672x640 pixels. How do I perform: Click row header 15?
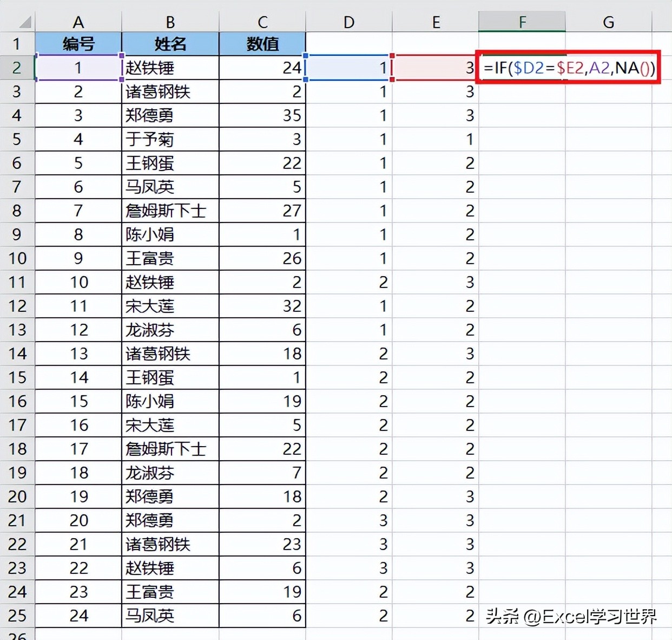pyautogui.click(x=18, y=377)
